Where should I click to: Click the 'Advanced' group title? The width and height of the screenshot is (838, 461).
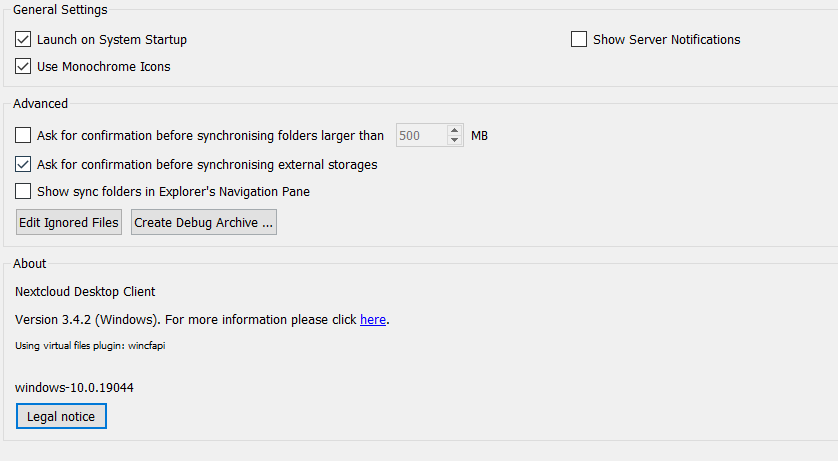[41, 104]
